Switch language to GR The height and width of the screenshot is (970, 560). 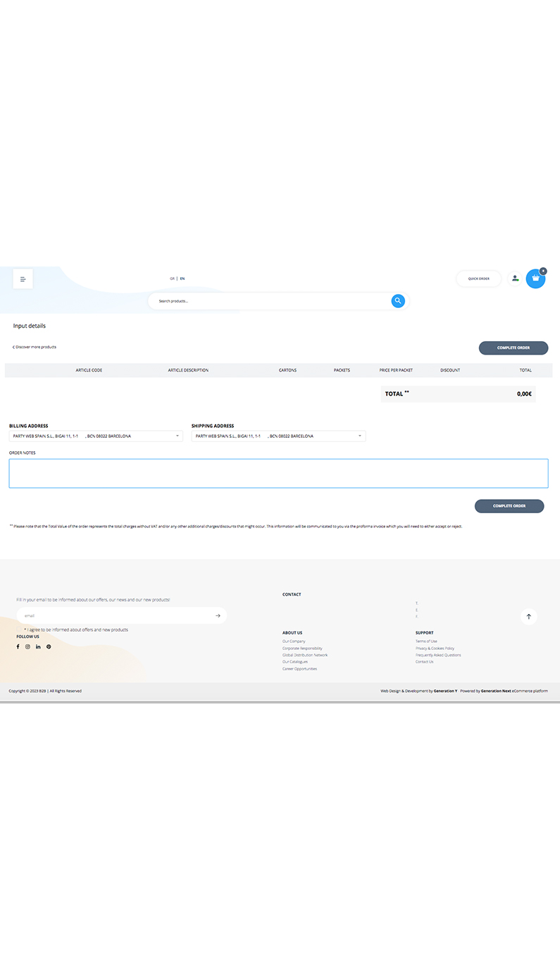[172, 278]
